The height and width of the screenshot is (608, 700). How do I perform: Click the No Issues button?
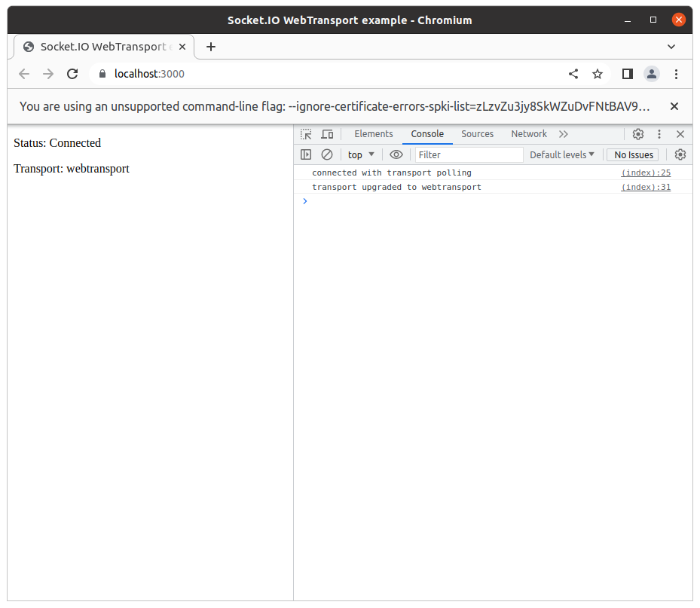[632, 154]
